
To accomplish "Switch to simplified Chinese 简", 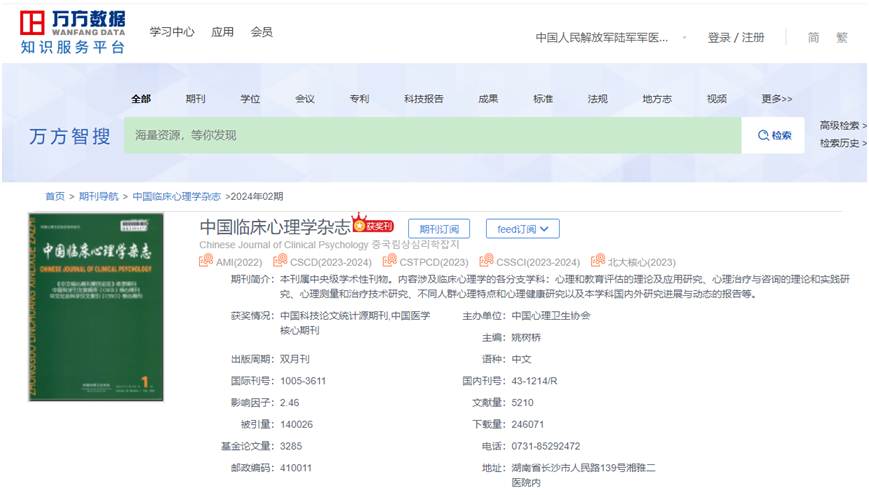I will [x=813, y=38].
